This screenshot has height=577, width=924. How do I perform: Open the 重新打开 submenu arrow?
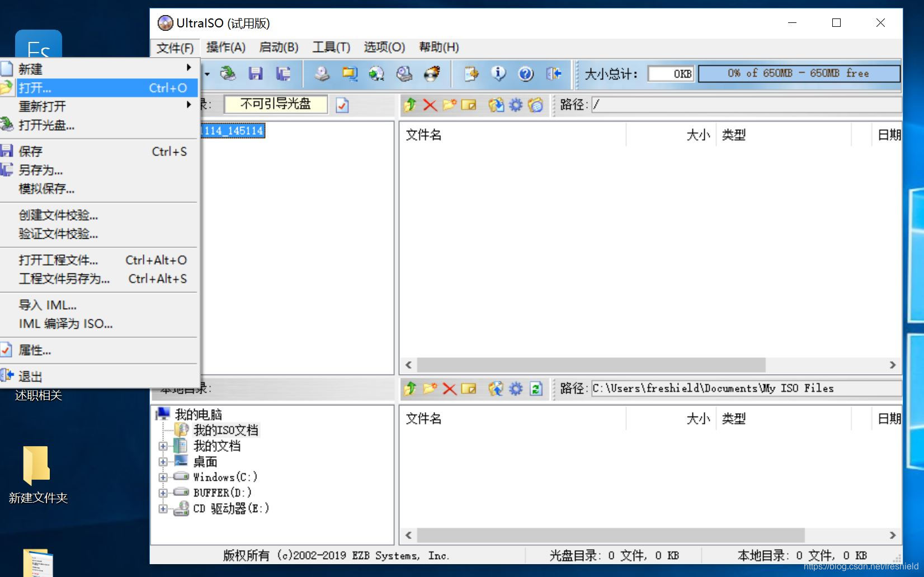tap(189, 105)
